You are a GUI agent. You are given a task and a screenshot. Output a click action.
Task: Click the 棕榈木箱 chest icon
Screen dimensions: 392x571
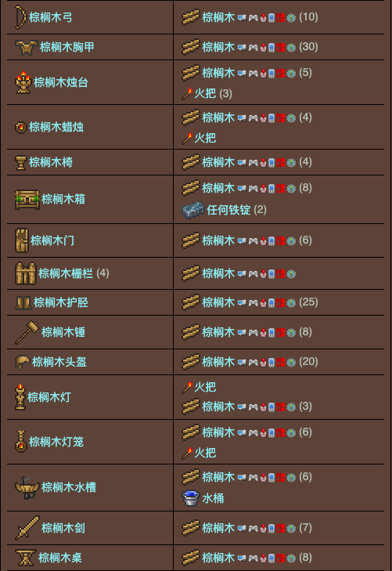27,200
